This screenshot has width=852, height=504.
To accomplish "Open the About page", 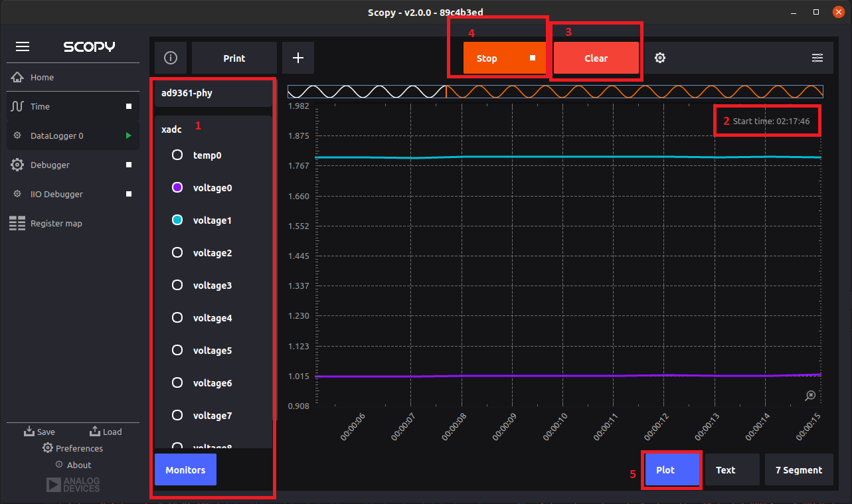I will [x=73, y=465].
